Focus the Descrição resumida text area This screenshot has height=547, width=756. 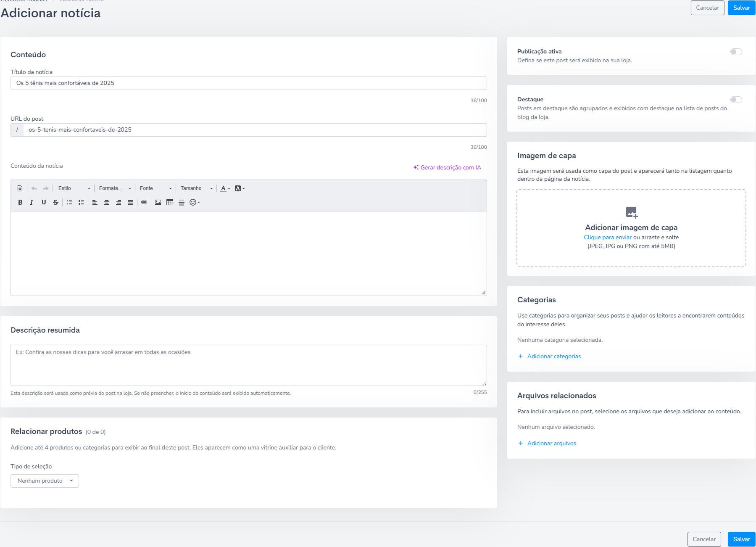pos(249,365)
